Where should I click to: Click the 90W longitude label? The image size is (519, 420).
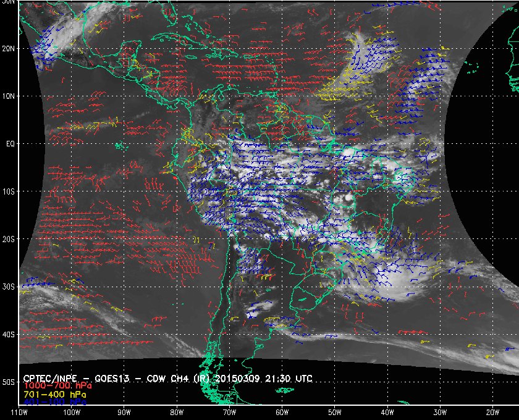pos(124,413)
